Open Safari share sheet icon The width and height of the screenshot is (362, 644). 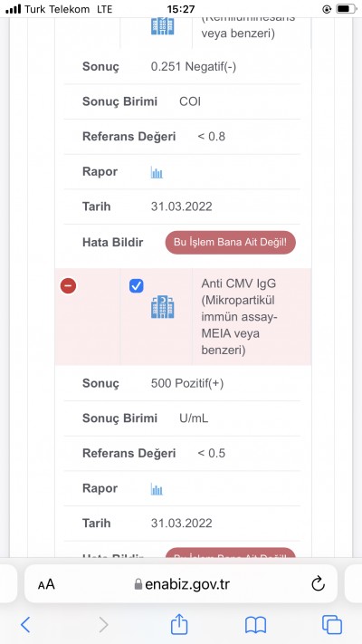coord(179,623)
